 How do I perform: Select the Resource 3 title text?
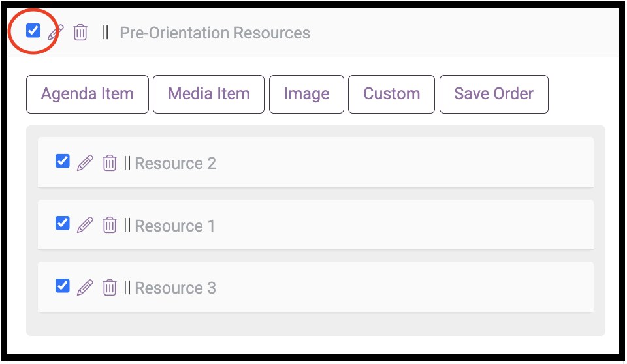(x=175, y=288)
